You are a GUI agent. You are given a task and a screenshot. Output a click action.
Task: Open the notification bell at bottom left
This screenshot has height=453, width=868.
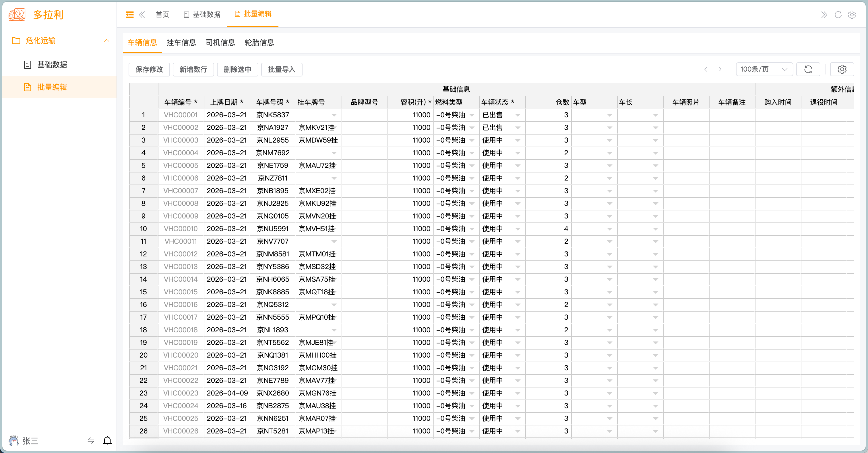[107, 441]
